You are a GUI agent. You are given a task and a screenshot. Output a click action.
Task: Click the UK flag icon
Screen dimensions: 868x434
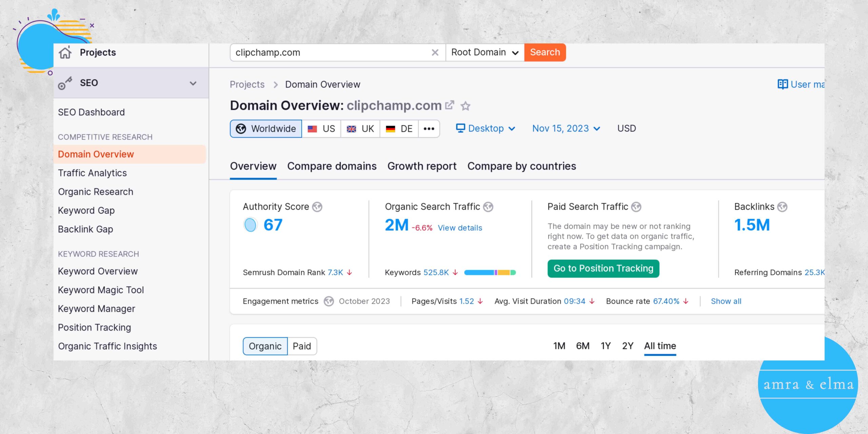click(x=351, y=129)
